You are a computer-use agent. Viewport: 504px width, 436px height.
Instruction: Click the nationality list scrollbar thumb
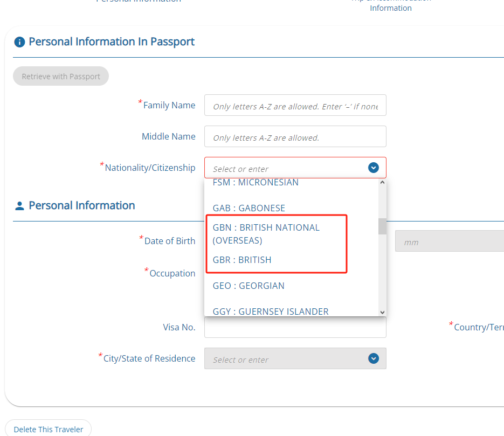coord(382,226)
